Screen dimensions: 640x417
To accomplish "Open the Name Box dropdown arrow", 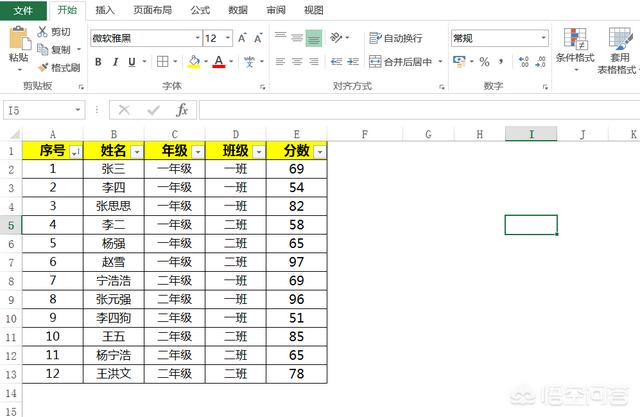I will (x=78, y=110).
